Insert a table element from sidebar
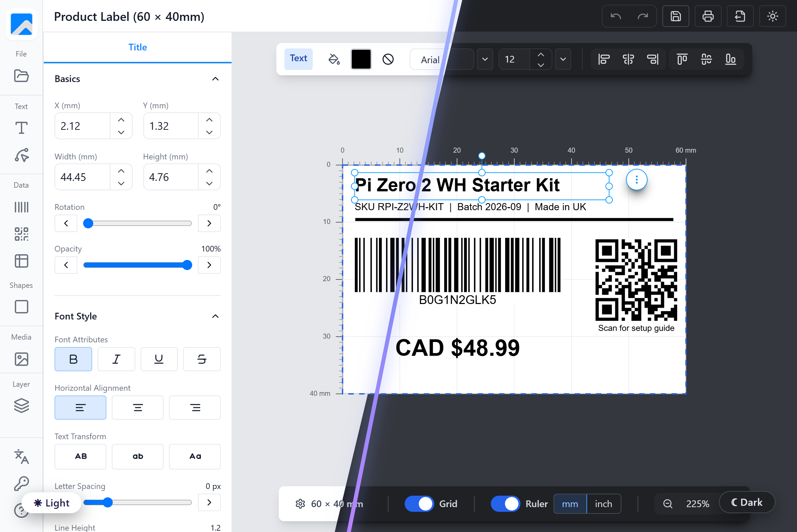The width and height of the screenshot is (797, 532). pyautogui.click(x=21, y=261)
